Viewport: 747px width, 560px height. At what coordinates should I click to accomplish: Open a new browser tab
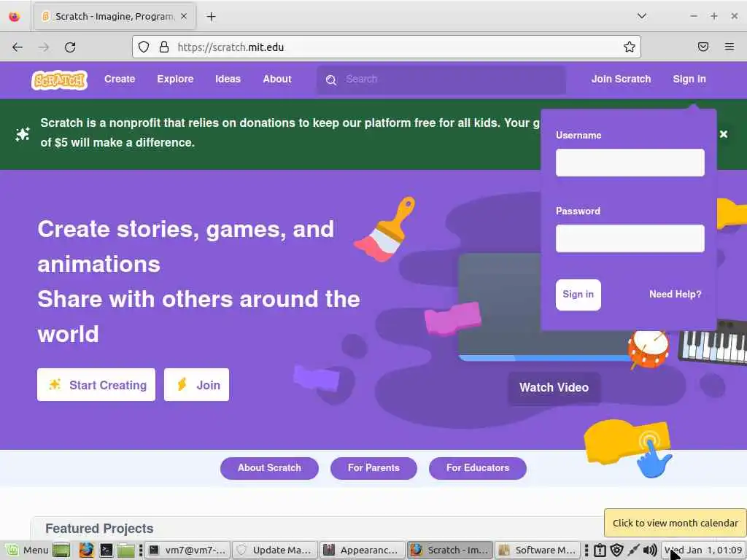point(211,17)
